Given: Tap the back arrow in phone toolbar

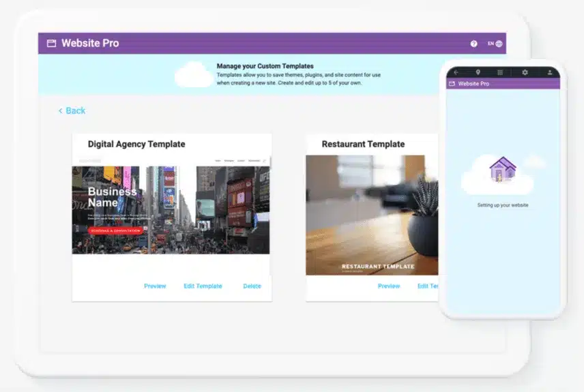Looking at the screenshot, I should 456,72.
